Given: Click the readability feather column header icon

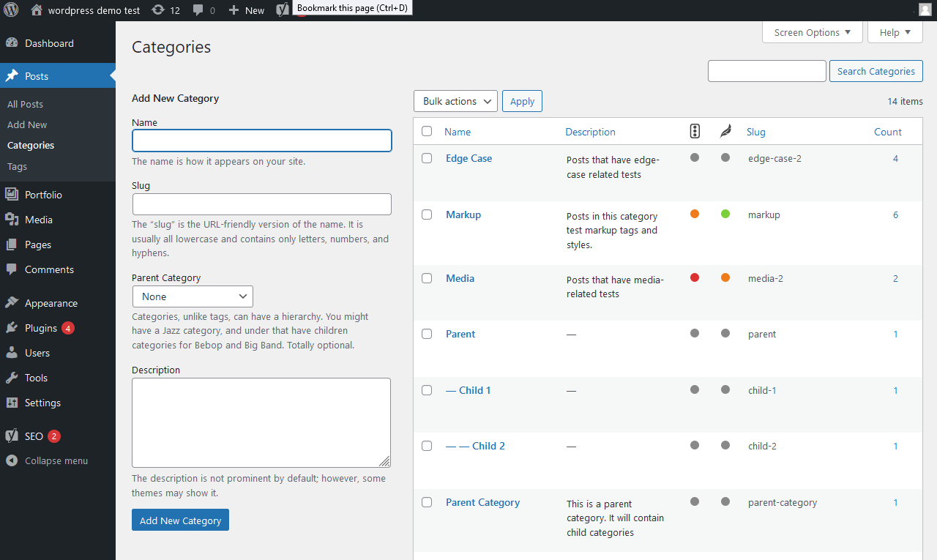Looking at the screenshot, I should click(x=725, y=132).
